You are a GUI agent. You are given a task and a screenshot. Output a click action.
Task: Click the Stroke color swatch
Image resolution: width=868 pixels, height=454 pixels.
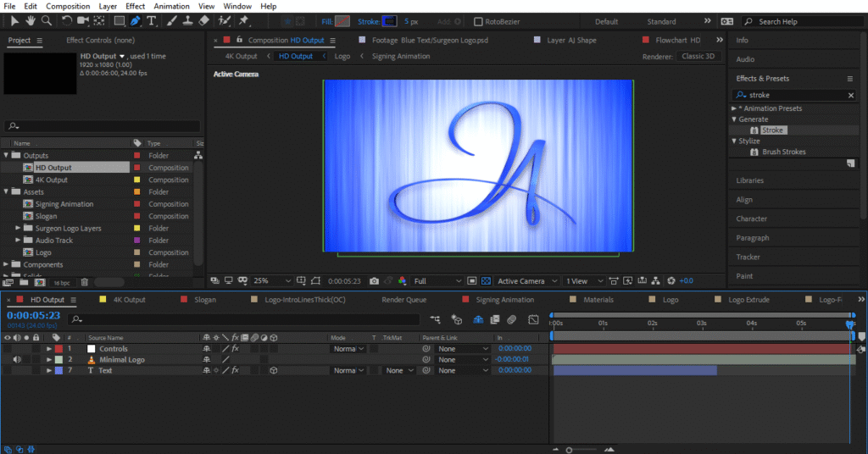(389, 21)
